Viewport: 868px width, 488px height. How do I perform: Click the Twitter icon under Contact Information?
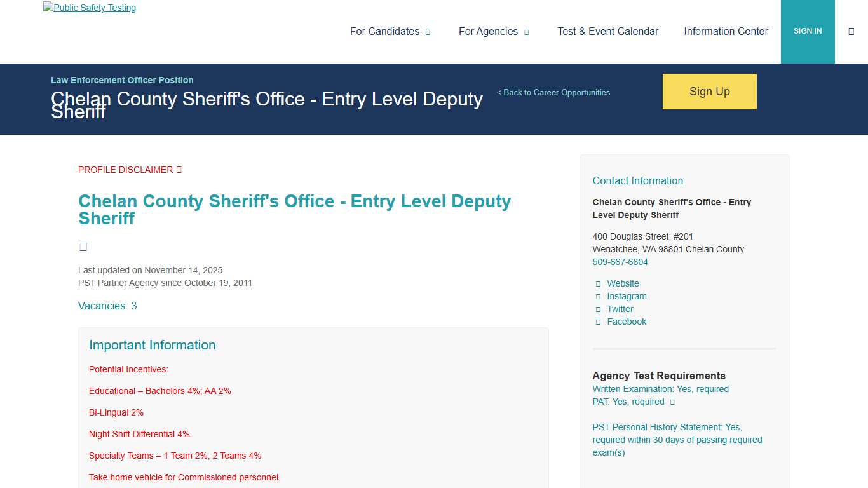[x=598, y=309]
